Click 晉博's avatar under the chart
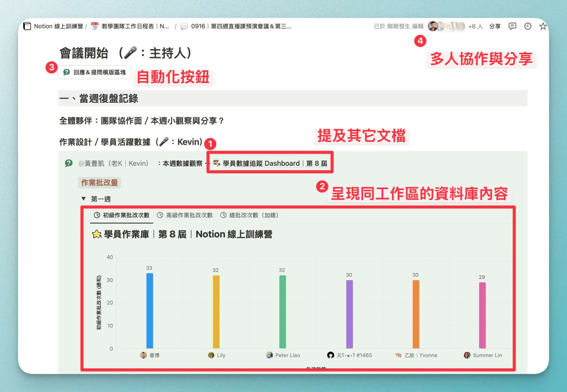The image size is (567, 392). (143, 355)
